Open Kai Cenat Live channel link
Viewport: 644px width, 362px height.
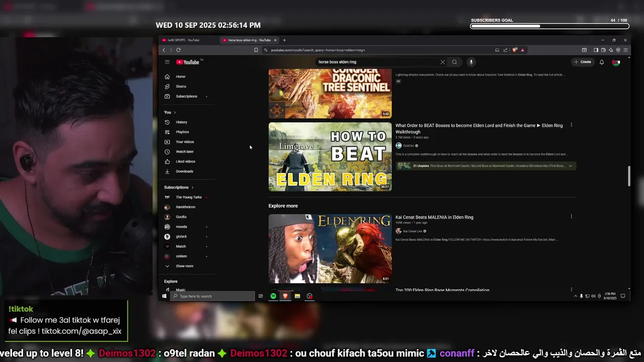(x=413, y=231)
